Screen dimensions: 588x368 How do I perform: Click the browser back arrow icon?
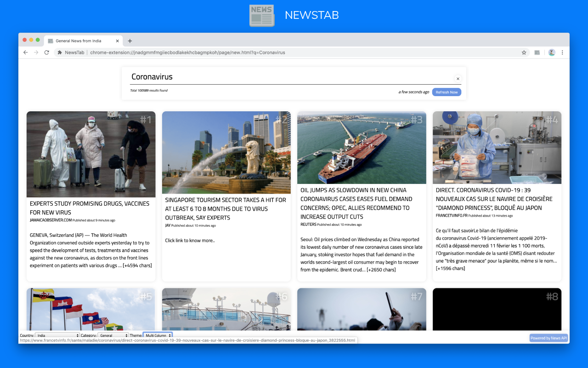[x=25, y=52]
